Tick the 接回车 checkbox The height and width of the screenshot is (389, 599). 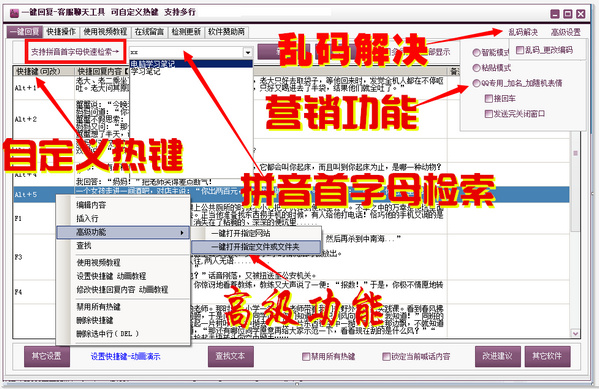(500, 99)
